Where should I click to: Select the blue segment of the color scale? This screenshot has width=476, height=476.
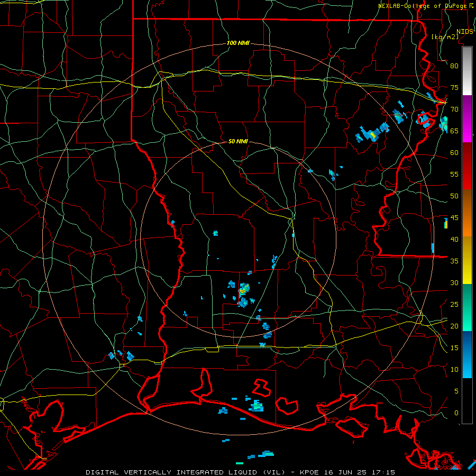(467, 354)
